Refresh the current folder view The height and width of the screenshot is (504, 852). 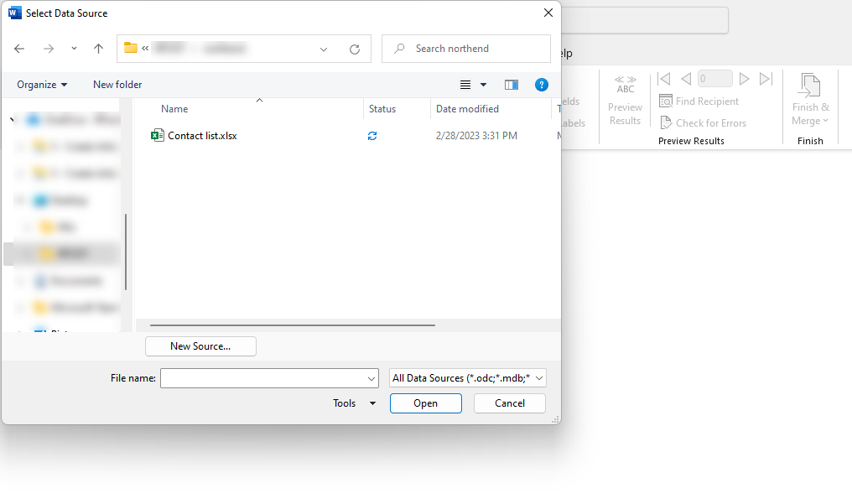[355, 49]
